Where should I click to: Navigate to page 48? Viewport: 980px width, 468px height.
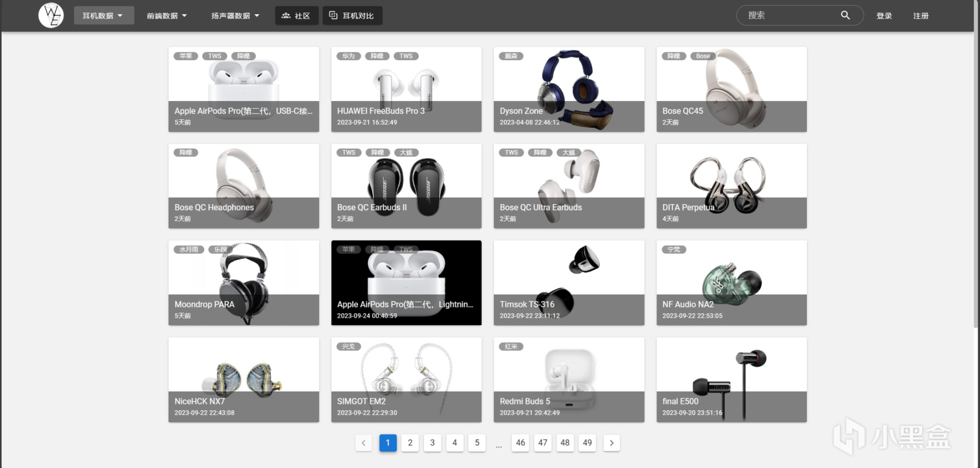click(565, 442)
